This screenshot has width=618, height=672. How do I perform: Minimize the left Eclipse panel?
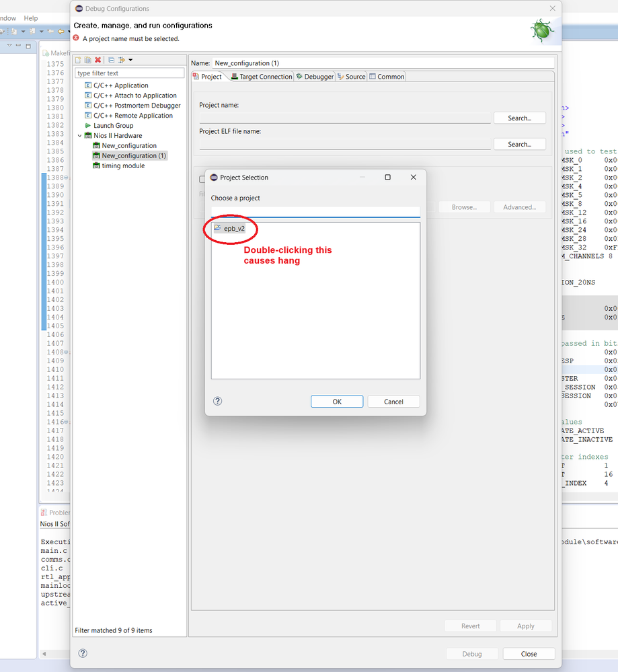point(18,45)
